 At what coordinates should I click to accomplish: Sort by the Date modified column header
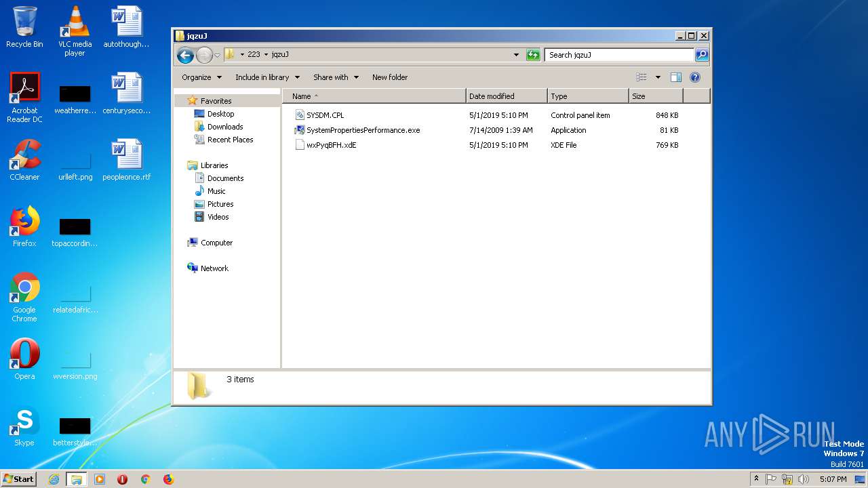point(507,96)
